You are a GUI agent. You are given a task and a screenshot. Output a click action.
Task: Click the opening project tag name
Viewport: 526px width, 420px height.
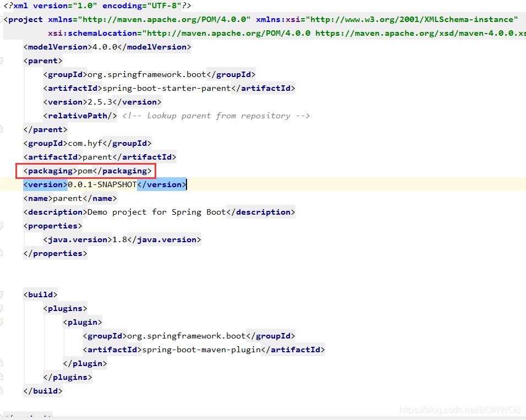click(x=25, y=19)
